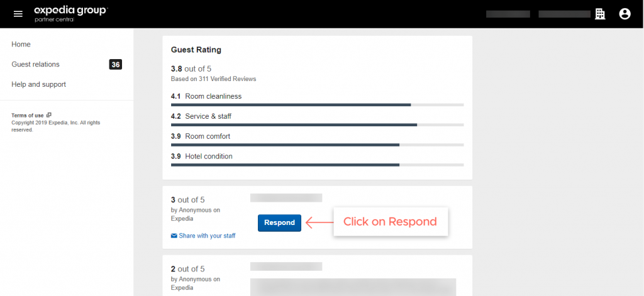Click the Guest Rating heading
This screenshot has width=644, height=296.
pyautogui.click(x=196, y=49)
